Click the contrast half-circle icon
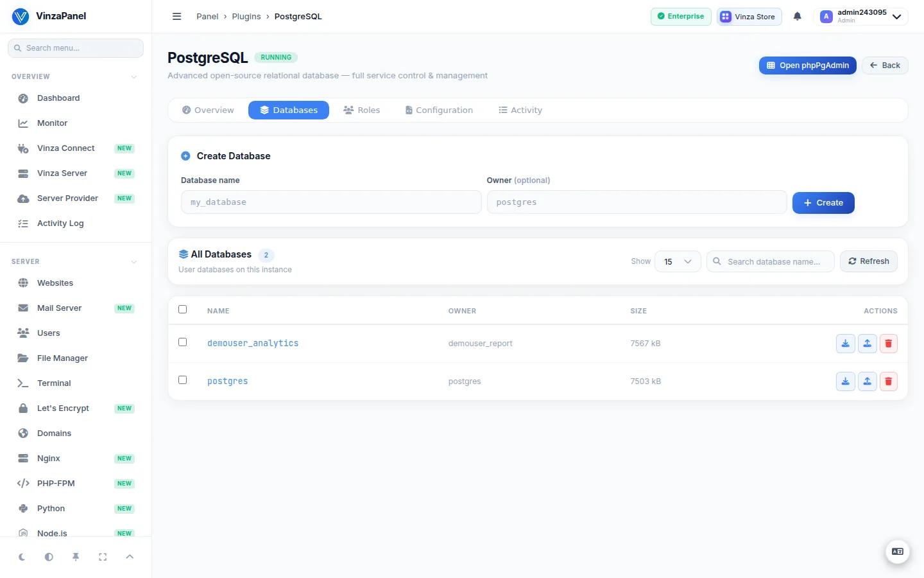 [49, 557]
